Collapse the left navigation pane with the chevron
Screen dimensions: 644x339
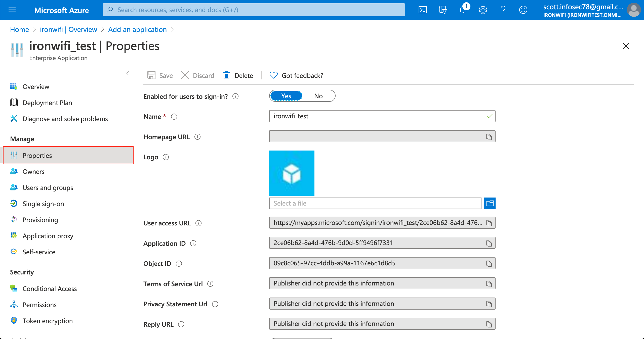(127, 73)
